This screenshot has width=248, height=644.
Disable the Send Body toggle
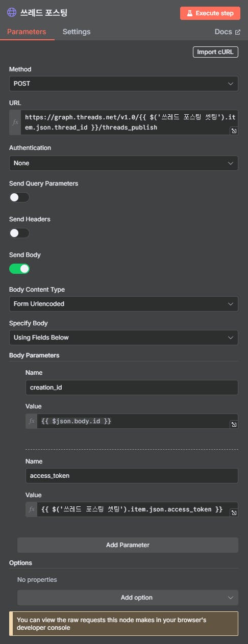(19, 269)
